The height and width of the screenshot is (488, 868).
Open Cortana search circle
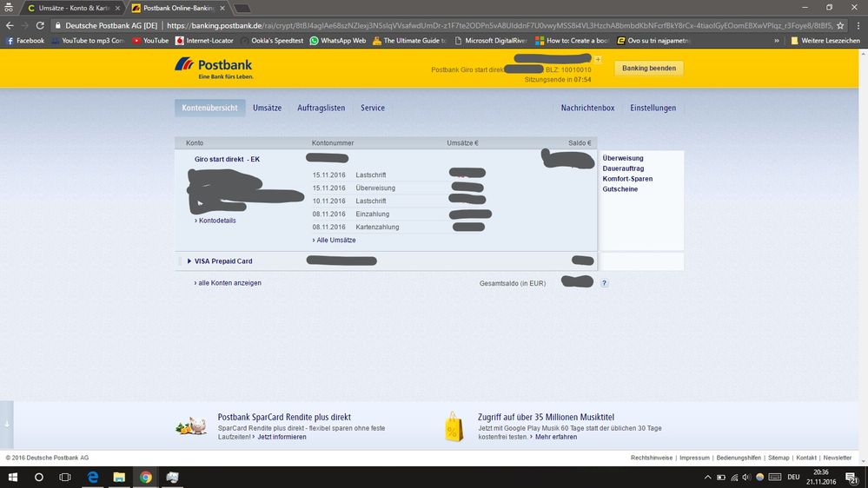click(x=39, y=477)
